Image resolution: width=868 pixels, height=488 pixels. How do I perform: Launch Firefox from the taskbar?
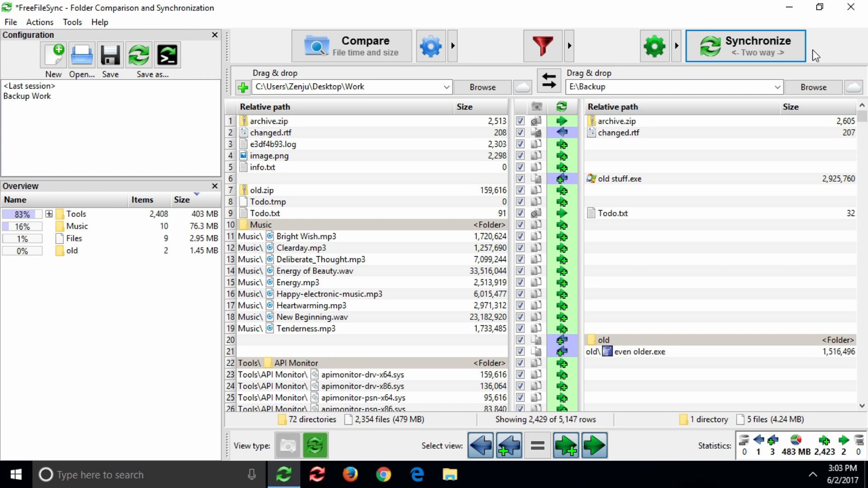[350, 474]
